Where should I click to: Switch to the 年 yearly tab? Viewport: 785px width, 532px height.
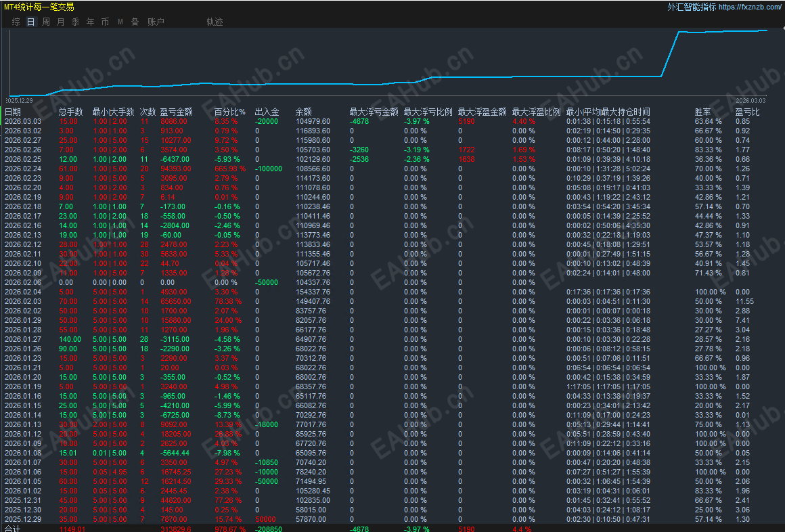[91, 22]
